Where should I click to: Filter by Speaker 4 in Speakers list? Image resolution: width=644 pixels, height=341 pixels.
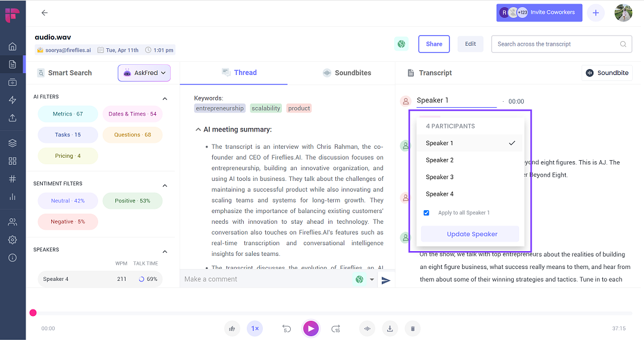(x=100, y=279)
